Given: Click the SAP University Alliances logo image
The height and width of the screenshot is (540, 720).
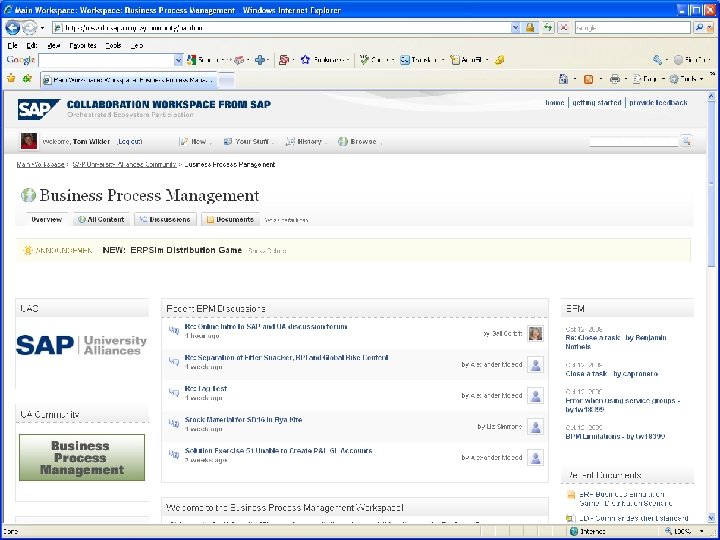Looking at the screenshot, I should 82,345.
